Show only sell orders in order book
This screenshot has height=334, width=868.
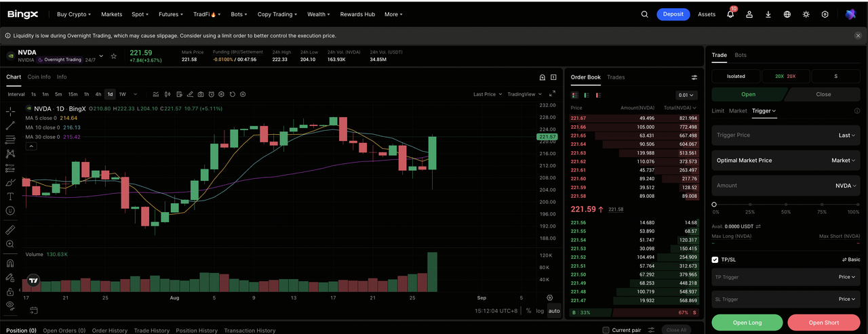tap(598, 96)
